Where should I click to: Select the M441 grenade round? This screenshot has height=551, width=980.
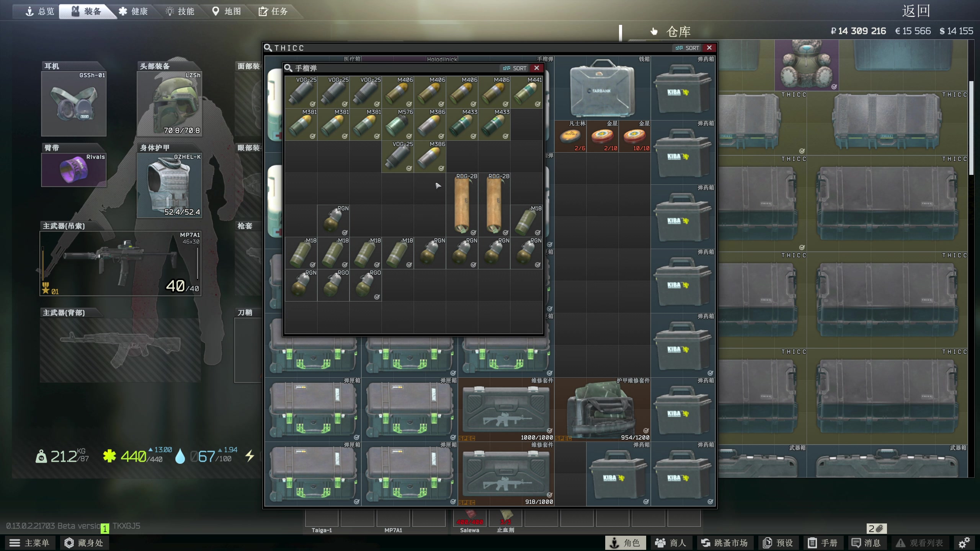click(x=526, y=92)
